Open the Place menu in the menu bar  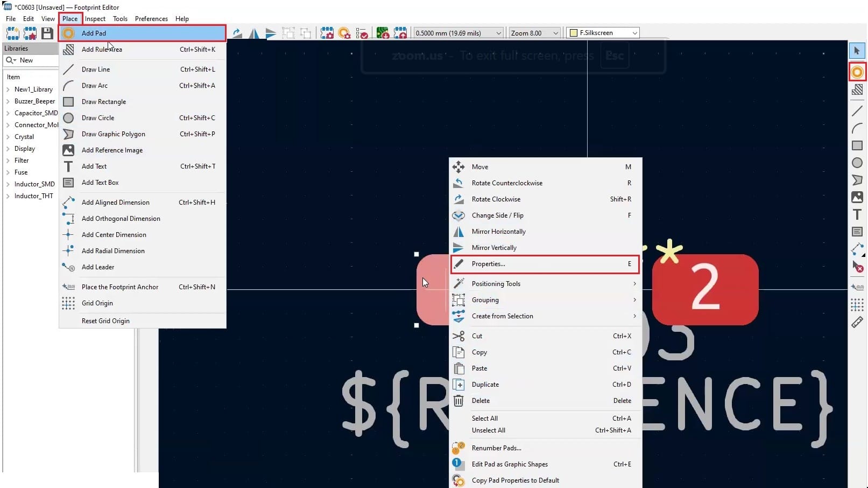pyautogui.click(x=70, y=19)
